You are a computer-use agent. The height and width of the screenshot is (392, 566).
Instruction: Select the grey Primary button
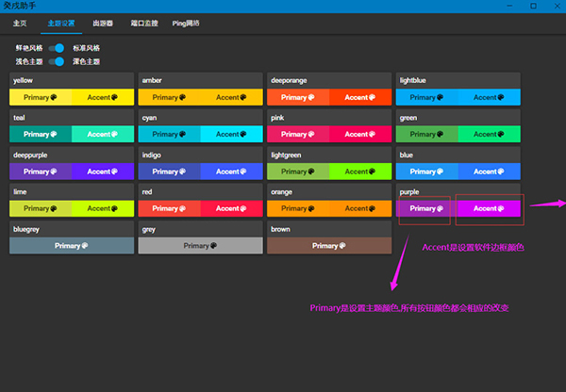(x=199, y=246)
